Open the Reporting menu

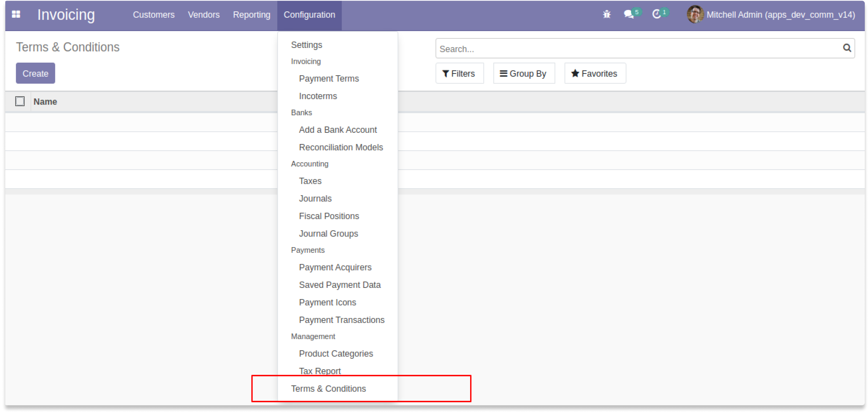pos(251,14)
